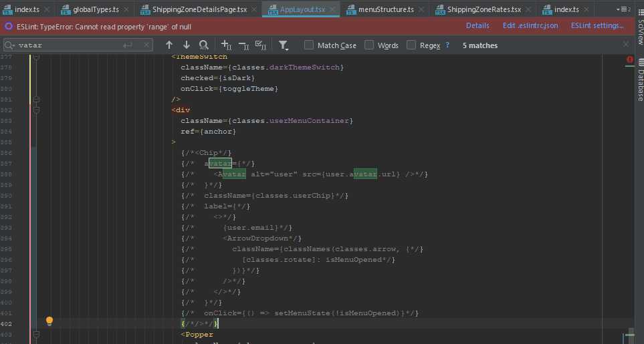Toggle the Words checkbox

click(x=369, y=45)
